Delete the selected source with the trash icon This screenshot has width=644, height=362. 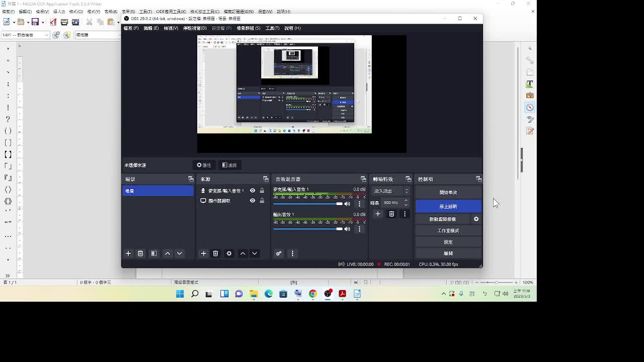pos(215,253)
